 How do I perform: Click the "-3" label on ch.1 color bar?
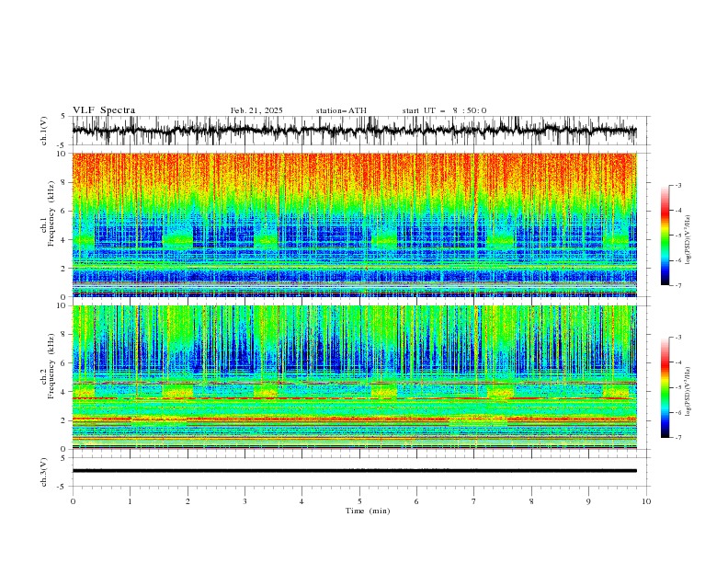[678, 185]
